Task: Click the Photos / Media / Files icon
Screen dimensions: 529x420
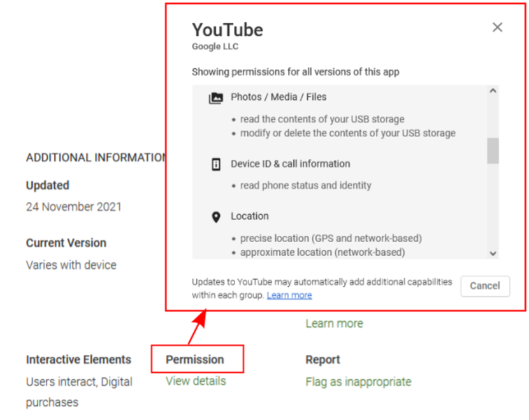Action: 216,98
